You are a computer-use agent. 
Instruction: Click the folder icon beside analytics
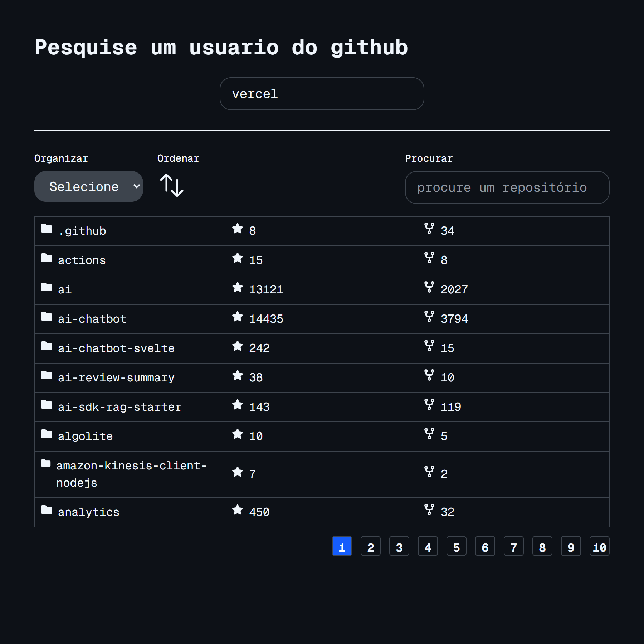[x=47, y=510]
